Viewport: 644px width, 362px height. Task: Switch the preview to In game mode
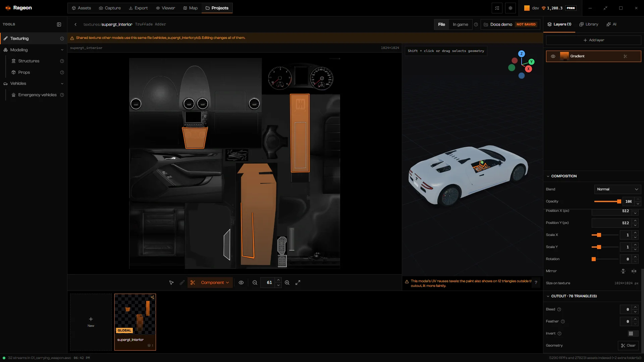[460, 24]
